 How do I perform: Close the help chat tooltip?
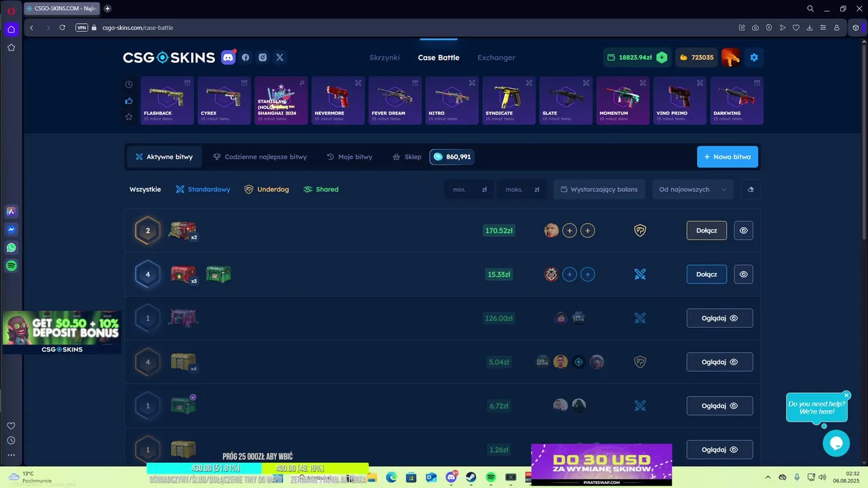point(846,395)
